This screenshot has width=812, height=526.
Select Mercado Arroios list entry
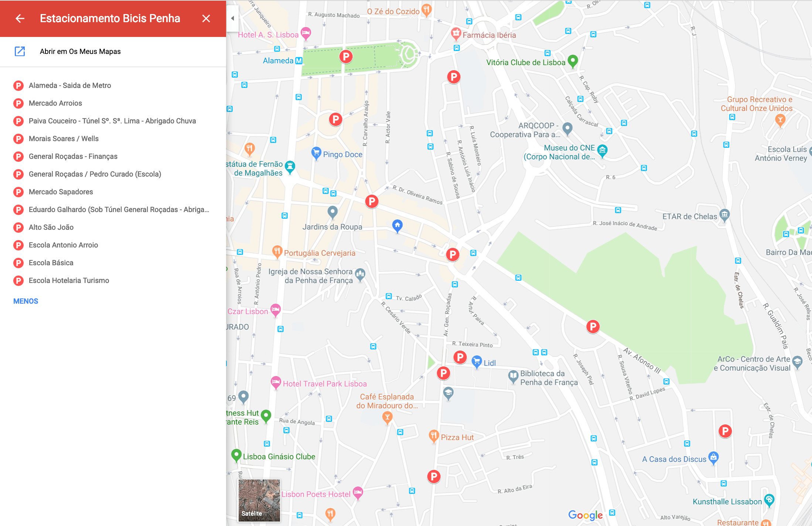[113, 103]
